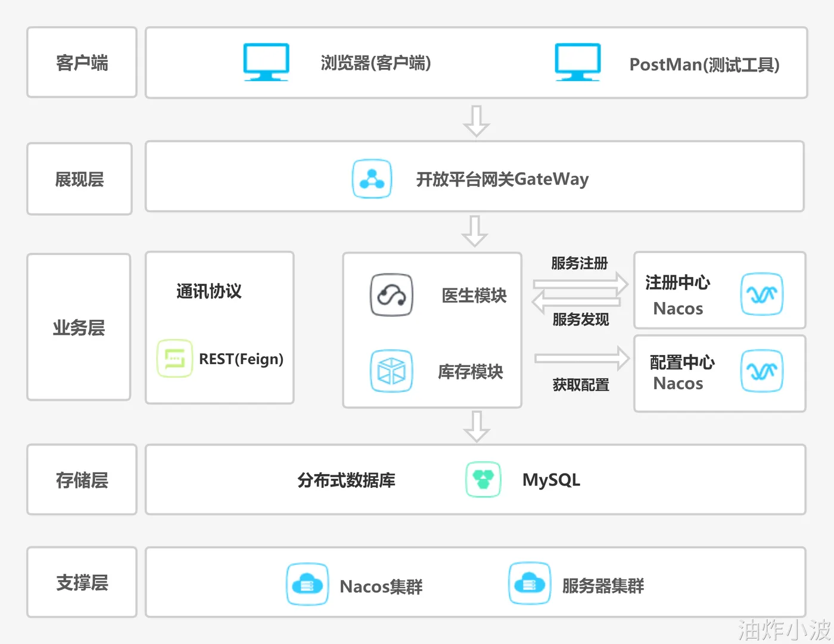Screen dimensions: 834x644
Task: Select the REST(Feign) label
Action: (x=241, y=359)
